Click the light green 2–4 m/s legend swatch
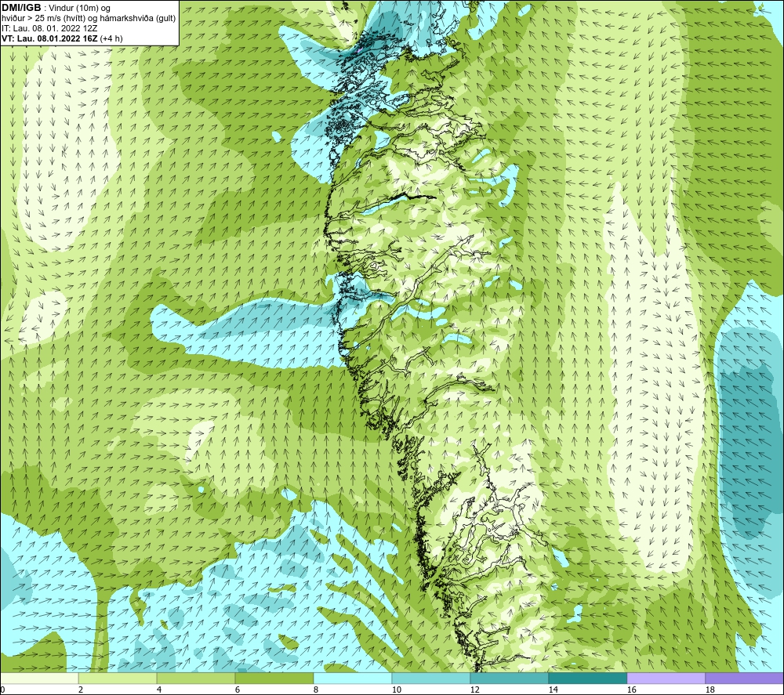 (x=118, y=678)
